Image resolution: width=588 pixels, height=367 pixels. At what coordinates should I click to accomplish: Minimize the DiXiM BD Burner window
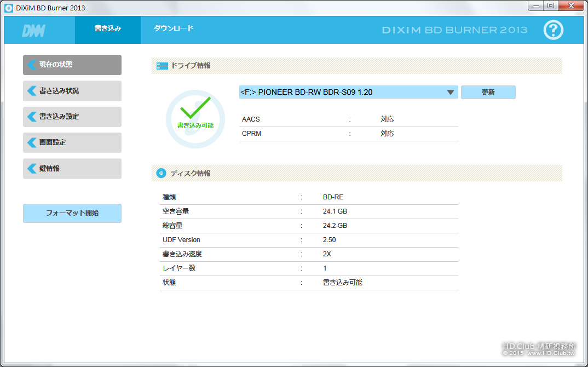tap(536, 5)
